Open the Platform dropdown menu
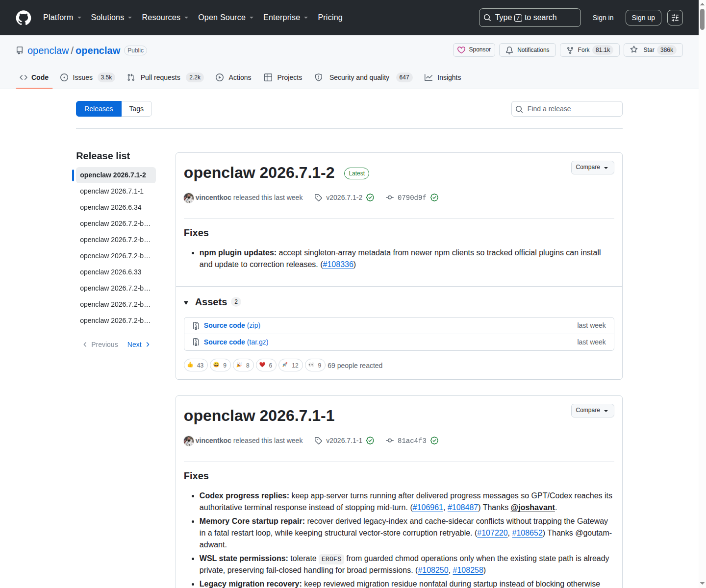The width and height of the screenshot is (706, 588). click(62, 18)
